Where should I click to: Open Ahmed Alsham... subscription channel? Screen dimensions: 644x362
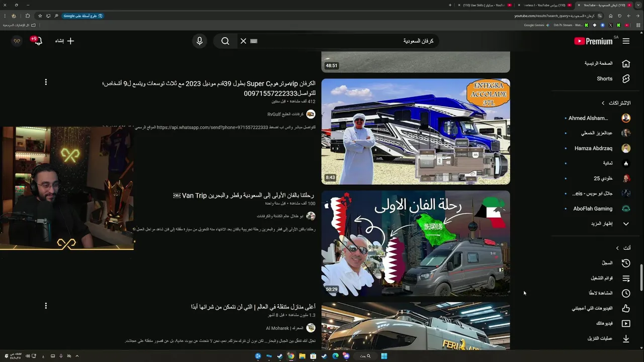[x=598, y=118]
